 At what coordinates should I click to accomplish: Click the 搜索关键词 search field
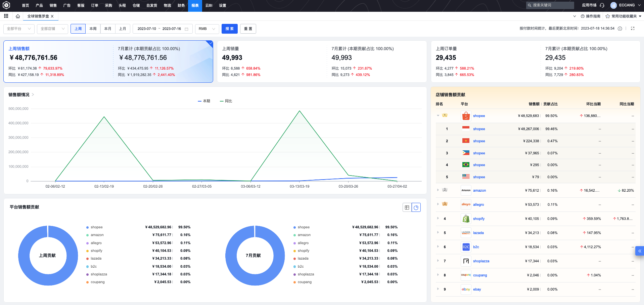[x=551, y=5]
